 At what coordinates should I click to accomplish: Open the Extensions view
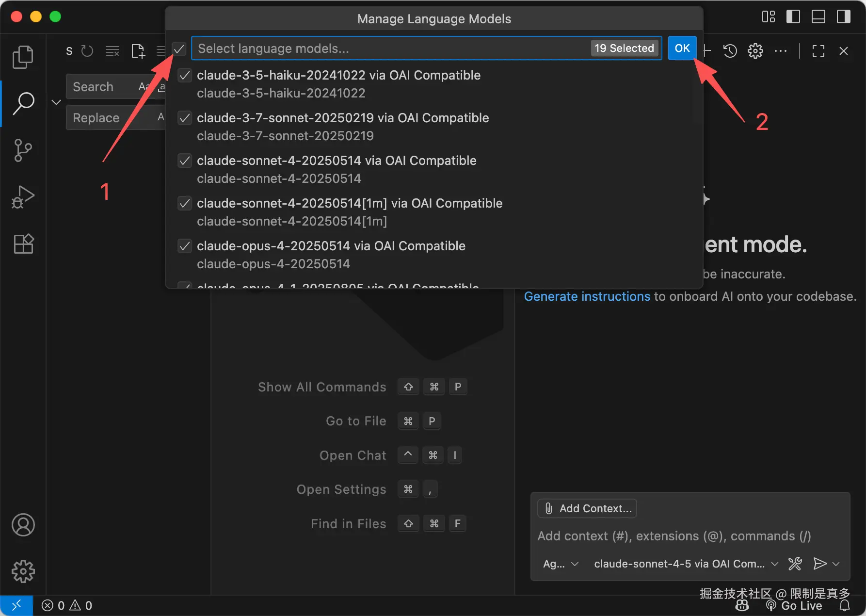pos(23,243)
